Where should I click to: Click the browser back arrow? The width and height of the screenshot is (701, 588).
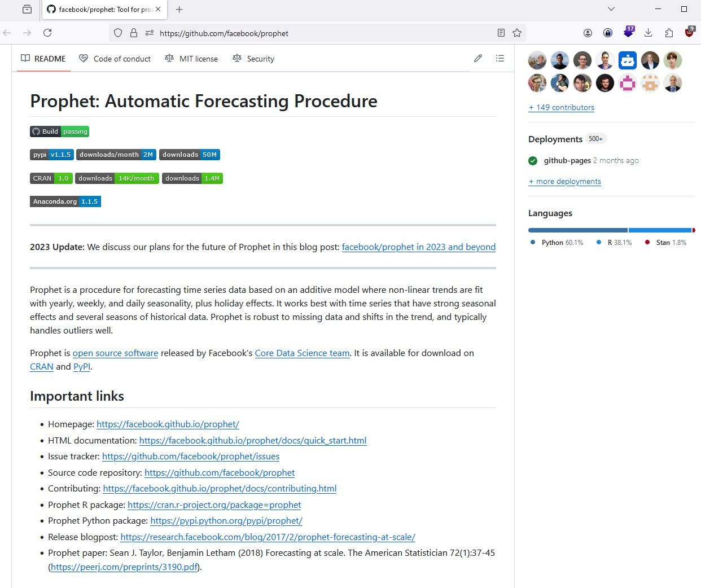[7, 33]
